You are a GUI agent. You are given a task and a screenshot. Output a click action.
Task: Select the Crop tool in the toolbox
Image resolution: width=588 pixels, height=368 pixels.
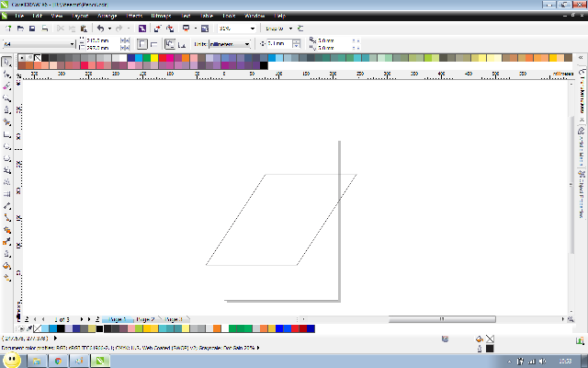[6, 86]
